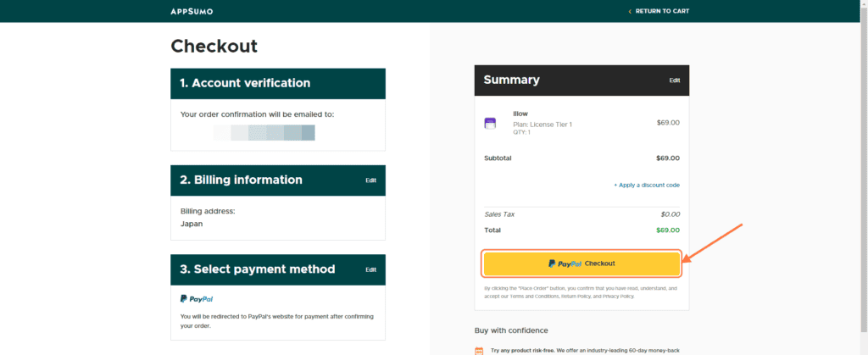This screenshot has width=868, height=355.
Task: Click the Sales Tax $0.00 value
Action: pos(670,214)
